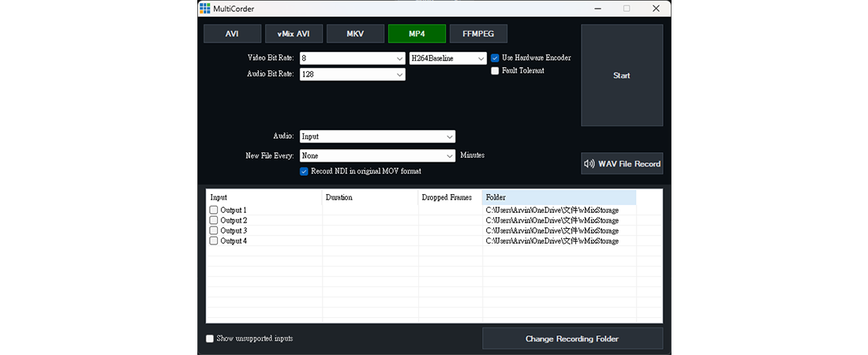This screenshot has height=355, width=868.
Task: Click Change Recording Folder button
Action: point(572,338)
